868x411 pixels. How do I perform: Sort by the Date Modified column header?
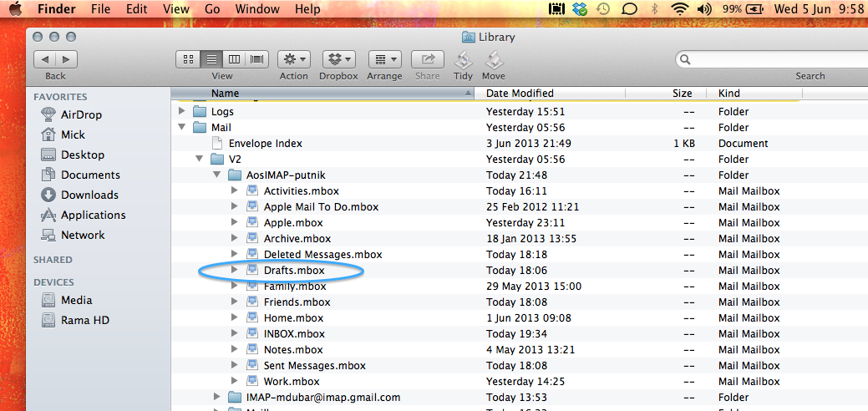551,93
